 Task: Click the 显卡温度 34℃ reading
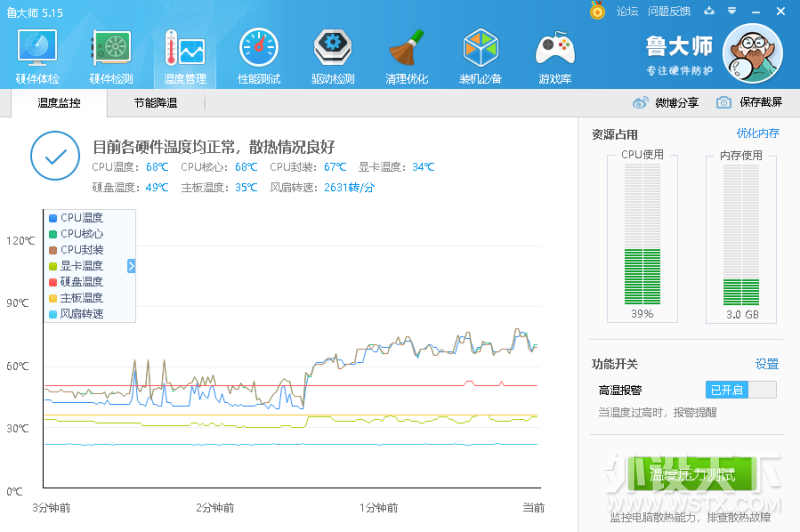[x=396, y=167]
